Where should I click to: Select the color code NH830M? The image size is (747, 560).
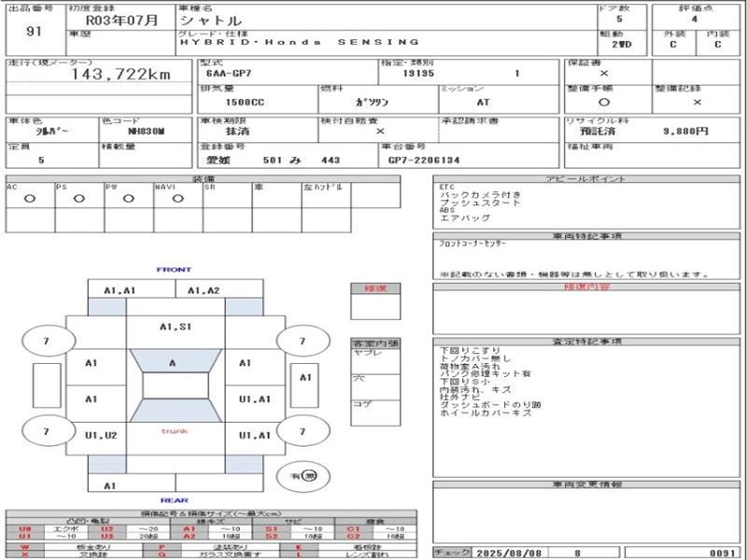147,132
